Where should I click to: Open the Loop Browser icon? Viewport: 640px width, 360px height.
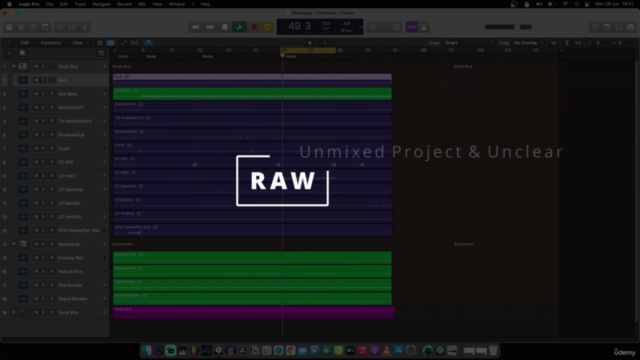pyautogui.click(x=619, y=27)
